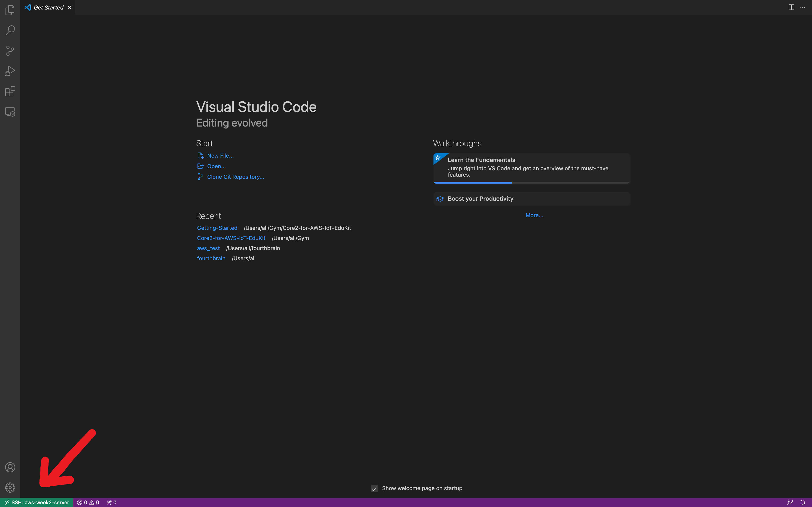Image resolution: width=812 pixels, height=507 pixels.
Task: Select the Get Started tab
Action: pos(48,7)
